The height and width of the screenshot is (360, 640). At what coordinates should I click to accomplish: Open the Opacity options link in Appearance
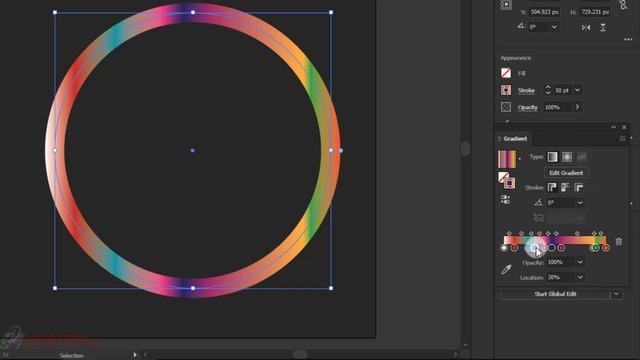(528, 107)
